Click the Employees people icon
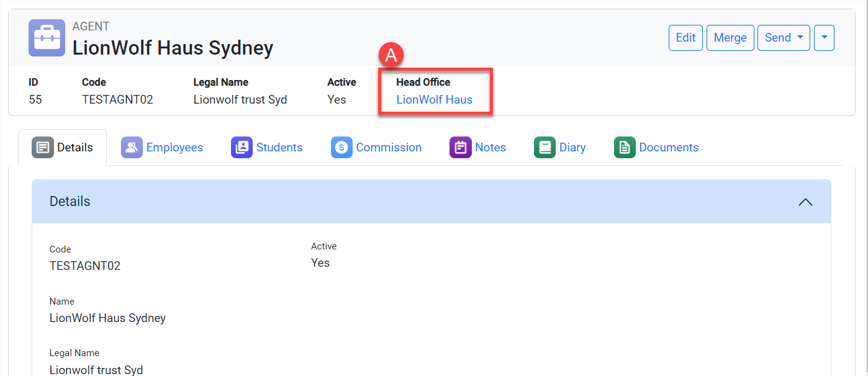Image resolution: width=868 pixels, height=376 pixels. pos(132,148)
